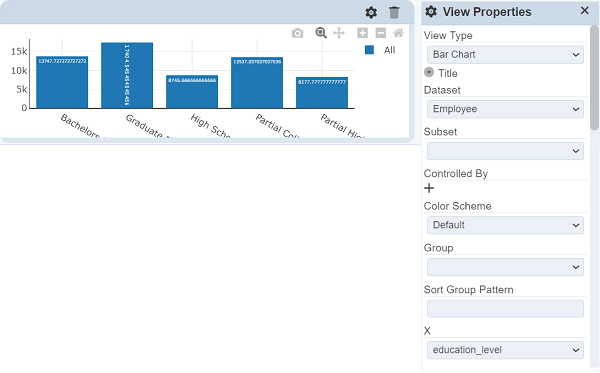Change the X field education_level dropdown
The image size is (600, 373).
pyautogui.click(x=505, y=350)
